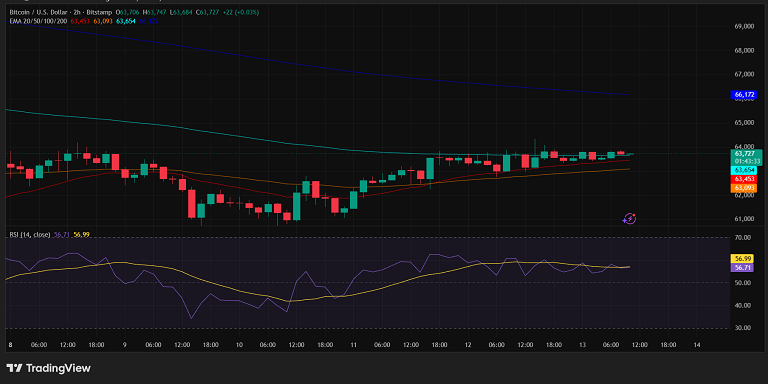Click the purple RSI value 56.71 in legend
768x384 pixels.
coord(61,235)
